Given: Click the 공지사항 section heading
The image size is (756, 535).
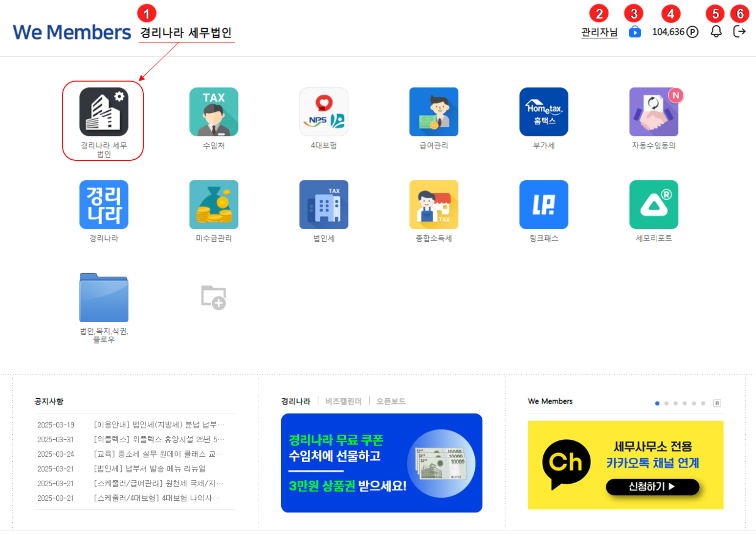Looking at the screenshot, I should point(49,401).
